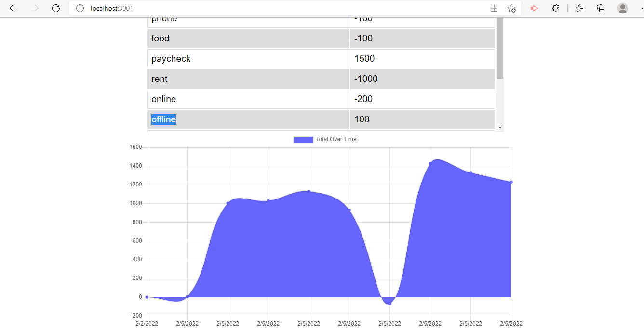The width and height of the screenshot is (644, 331).
Task: Open the Settings and more ellipsis menu
Action: point(641,8)
